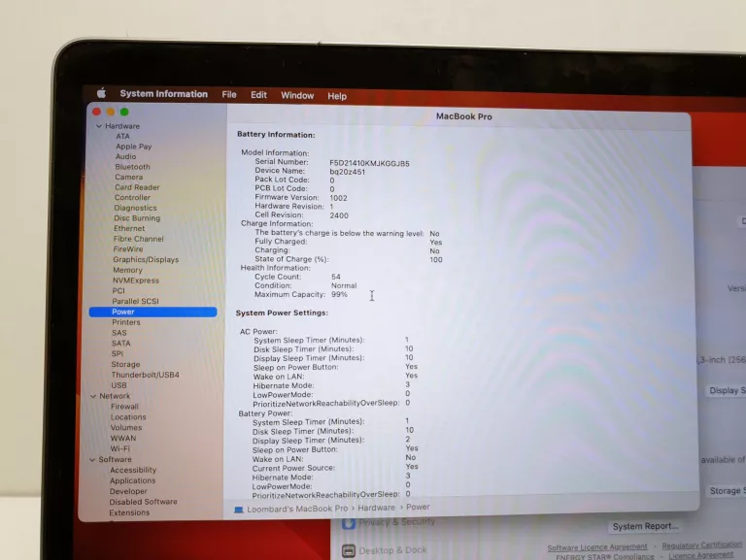Collapse the Hardware section chevron
746x560 pixels.
pyautogui.click(x=98, y=126)
